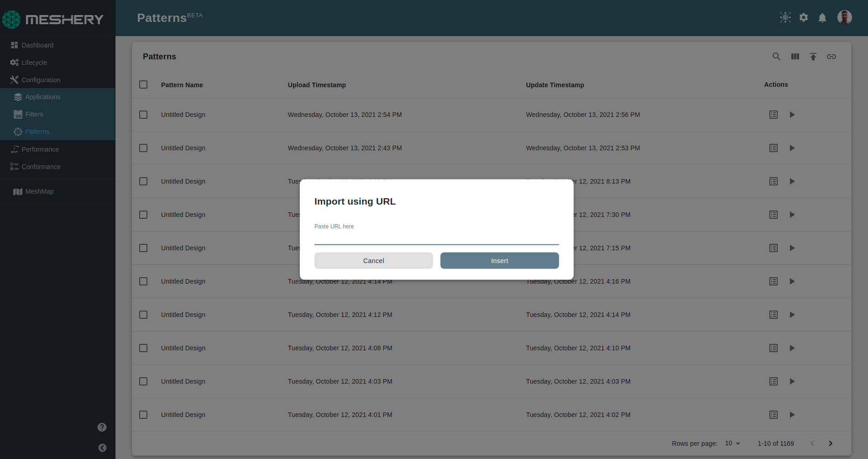Open the view columns icon

(795, 57)
